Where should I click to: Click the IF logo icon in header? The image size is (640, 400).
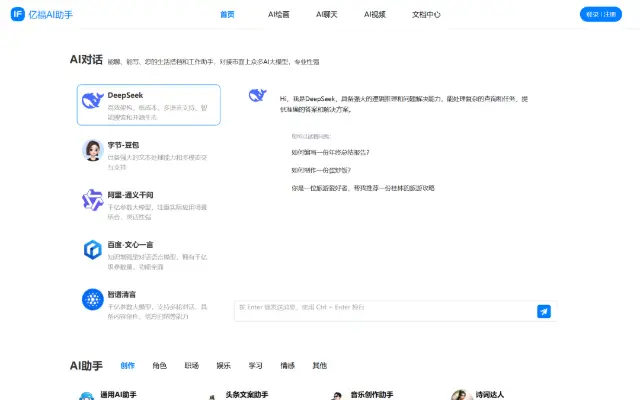tap(18, 14)
